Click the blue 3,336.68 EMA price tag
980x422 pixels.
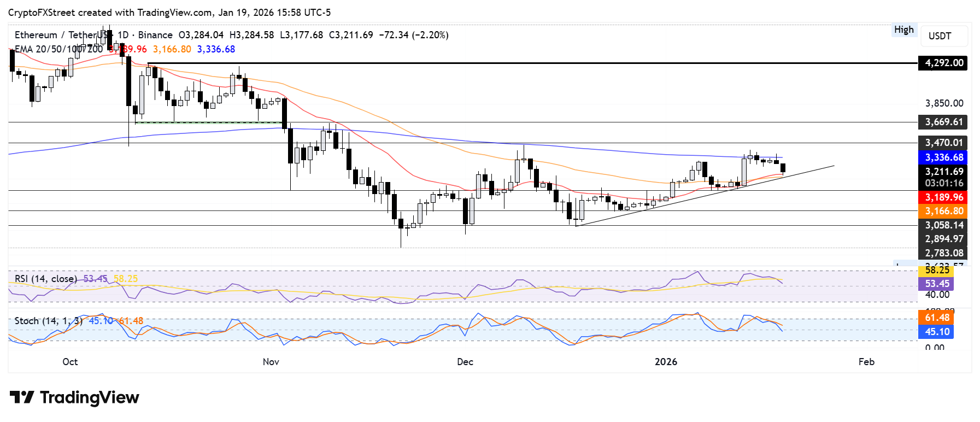coord(943,157)
